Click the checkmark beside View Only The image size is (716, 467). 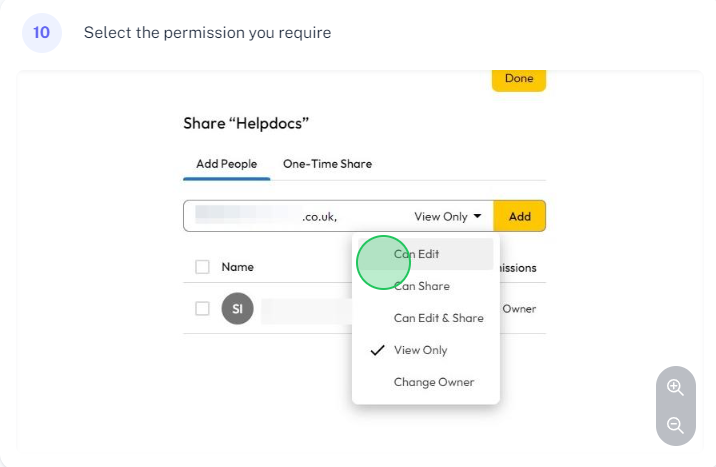[377, 350]
